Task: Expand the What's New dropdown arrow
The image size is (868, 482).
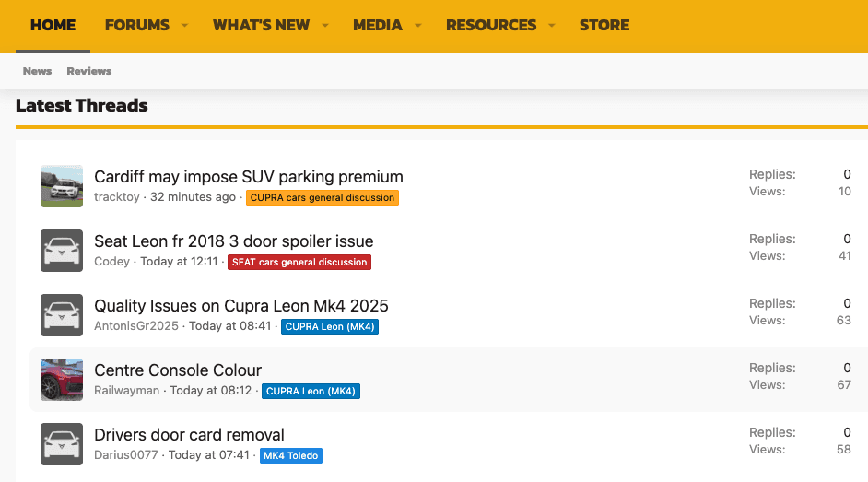Action: coord(325,26)
